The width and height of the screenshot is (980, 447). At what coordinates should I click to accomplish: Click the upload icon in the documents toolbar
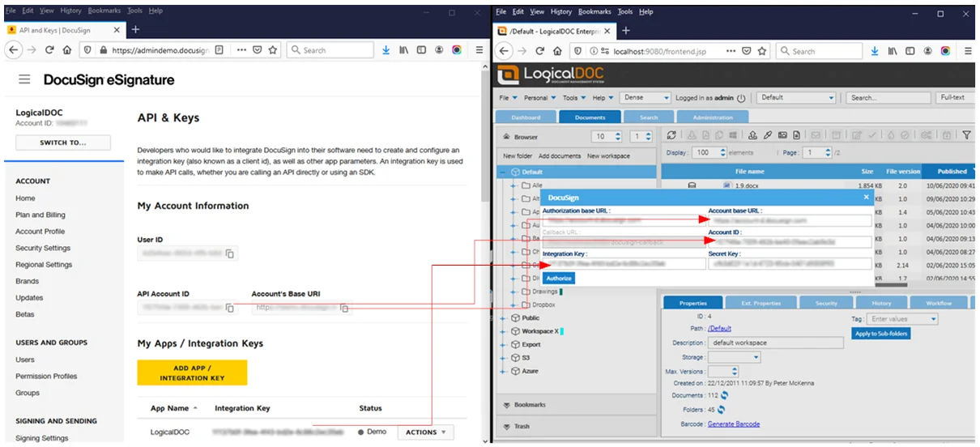point(752,135)
